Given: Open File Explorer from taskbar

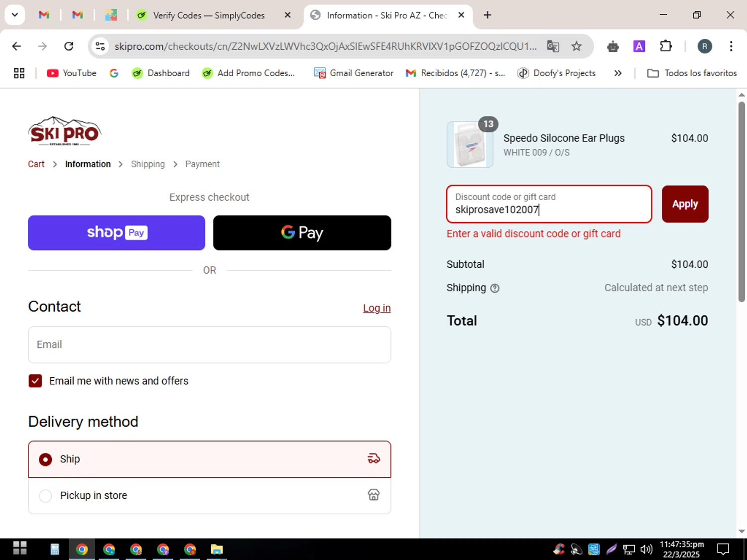Looking at the screenshot, I should [x=217, y=550].
